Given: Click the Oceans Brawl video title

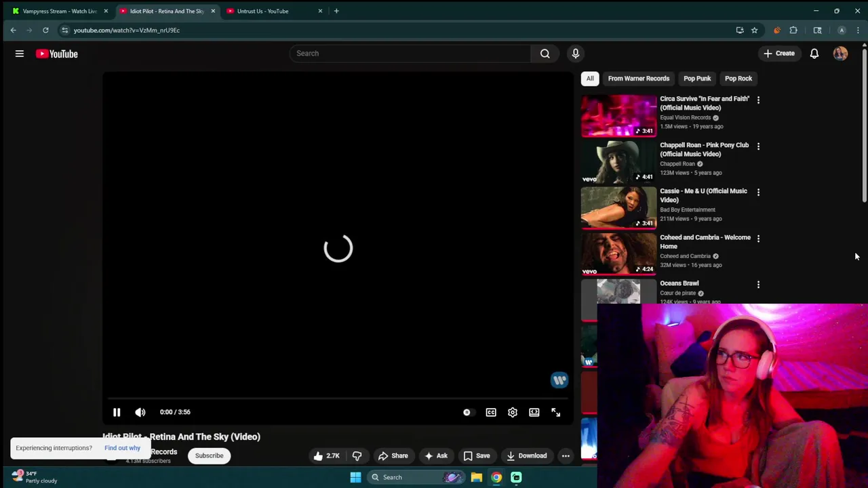Looking at the screenshot, I should click(679, 283).
